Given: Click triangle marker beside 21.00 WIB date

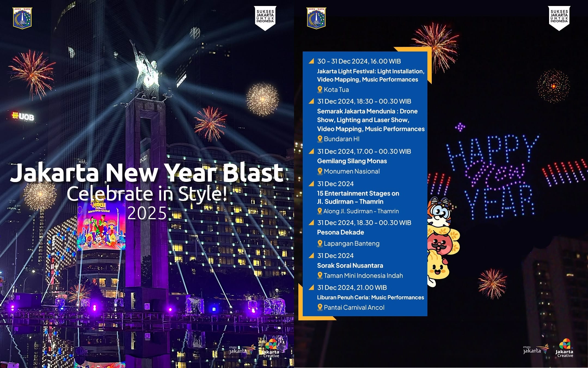Looking at the screenshot, I should 311,287.
